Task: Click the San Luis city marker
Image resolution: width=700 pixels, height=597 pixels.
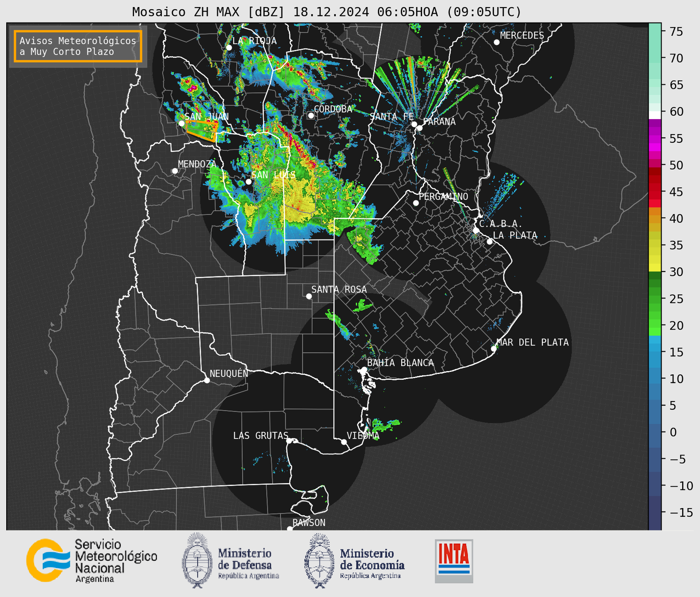Action: [249, 181]
